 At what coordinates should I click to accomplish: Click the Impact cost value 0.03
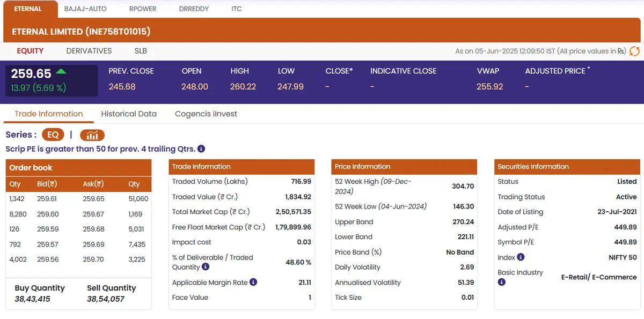(304, 242)
